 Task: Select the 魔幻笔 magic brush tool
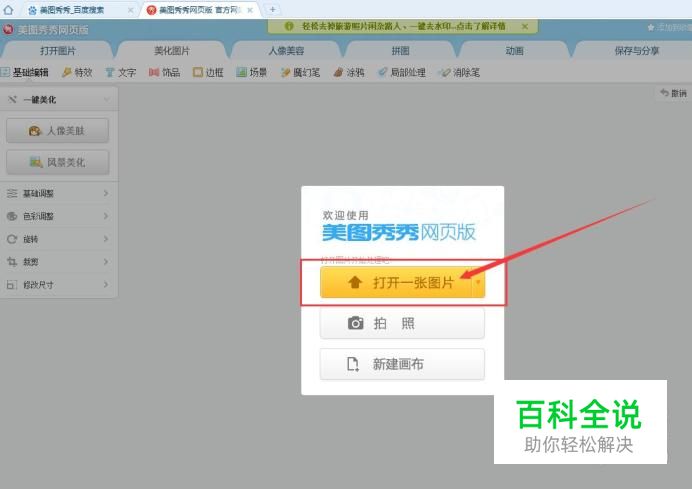tap(301, 72)
